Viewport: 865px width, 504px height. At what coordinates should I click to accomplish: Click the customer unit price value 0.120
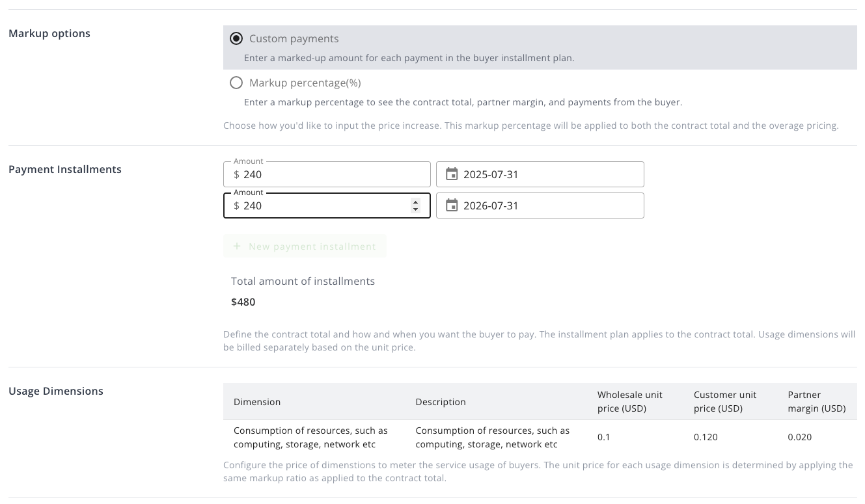pyautogui.click(x=706, y=437)
